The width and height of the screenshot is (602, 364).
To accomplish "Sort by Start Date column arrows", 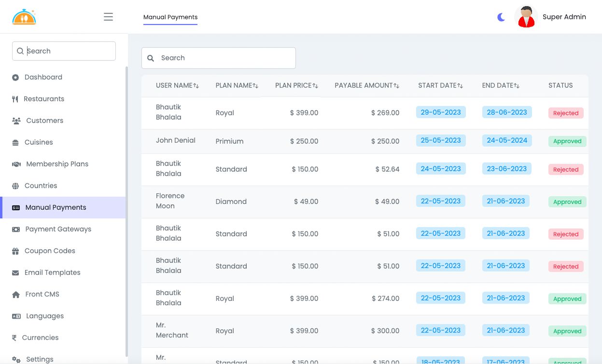I will [460, 86].
